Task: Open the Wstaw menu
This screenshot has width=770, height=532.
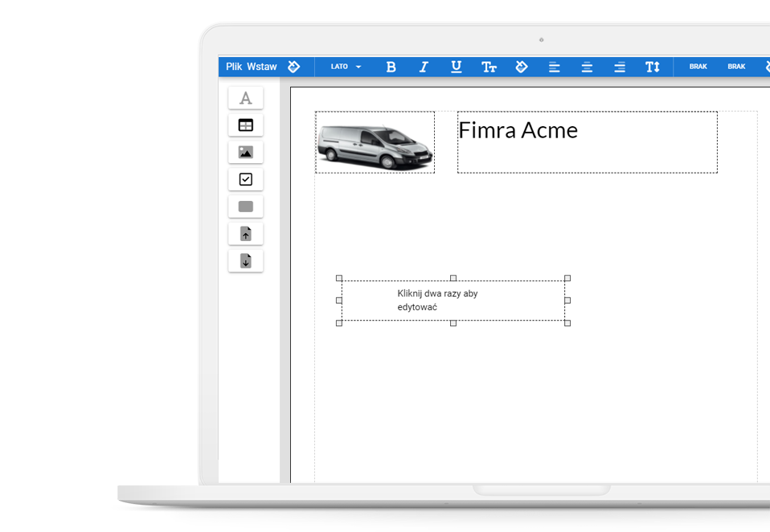Action: tap(262, 67)
